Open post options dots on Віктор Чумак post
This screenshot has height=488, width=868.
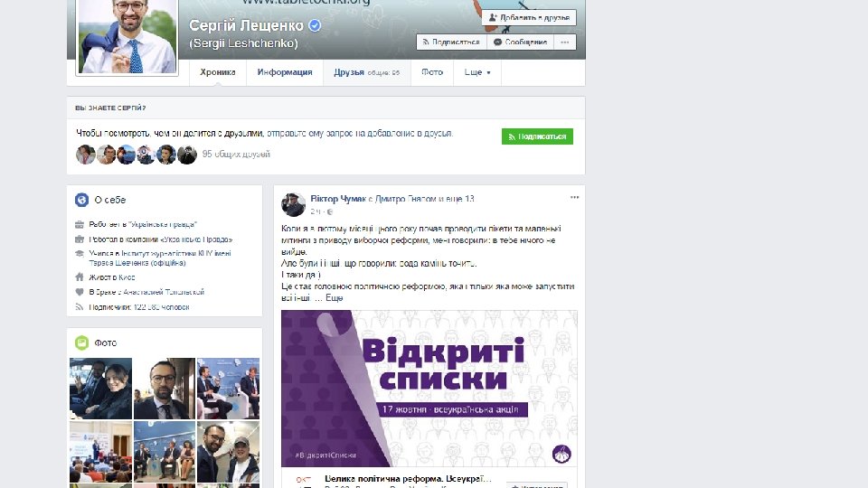[x=575, y=198]
